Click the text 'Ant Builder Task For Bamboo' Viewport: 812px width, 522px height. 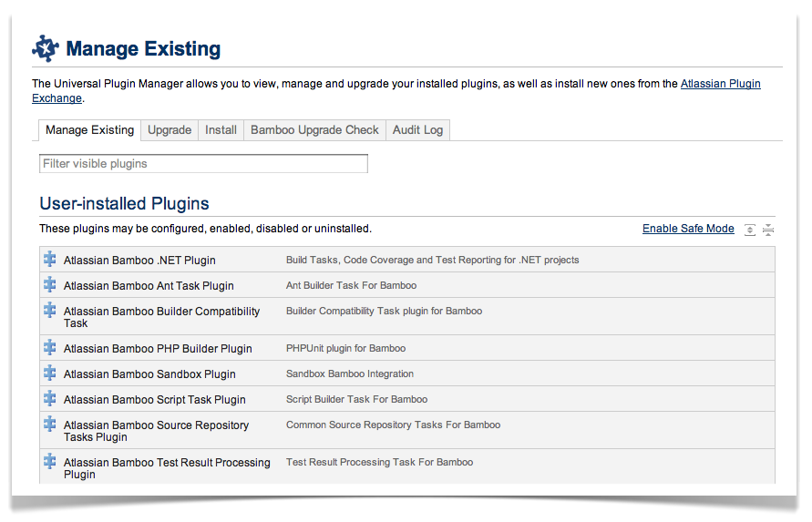351,285
